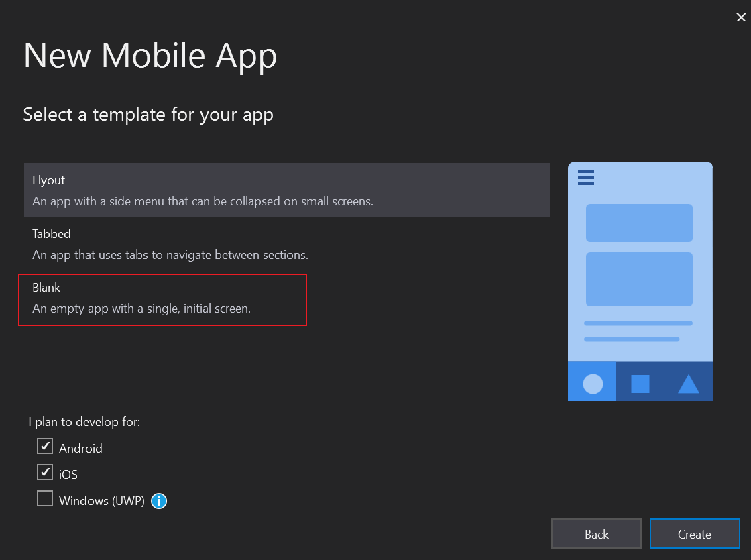The image size is (751, 560).
Task: Enable the Windows (UWP) checkbox
Action: click(44, 498)
